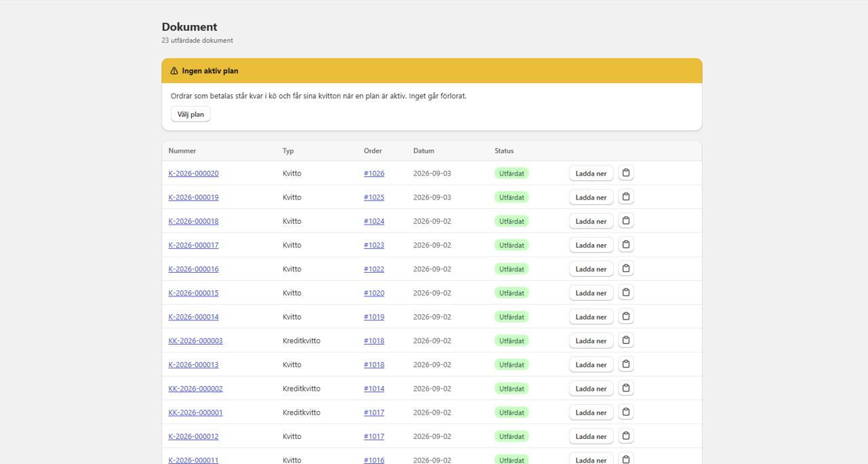Click Utfärdat badge in K-2026-000020 row
The width and height of the screenshot is (868, 464).
(511, 173)
